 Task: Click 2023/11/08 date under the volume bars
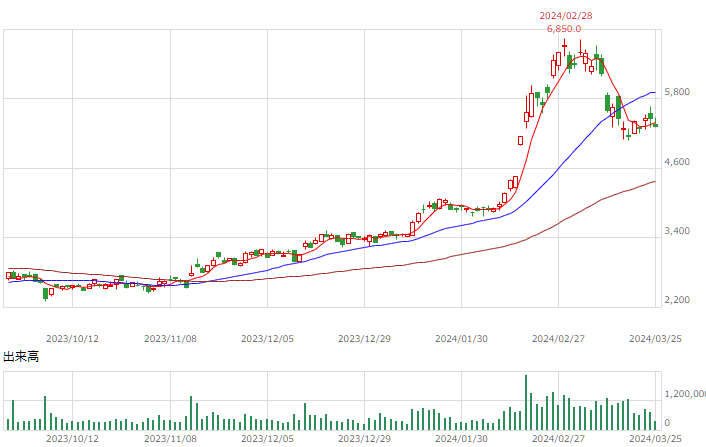pos(170,438)
